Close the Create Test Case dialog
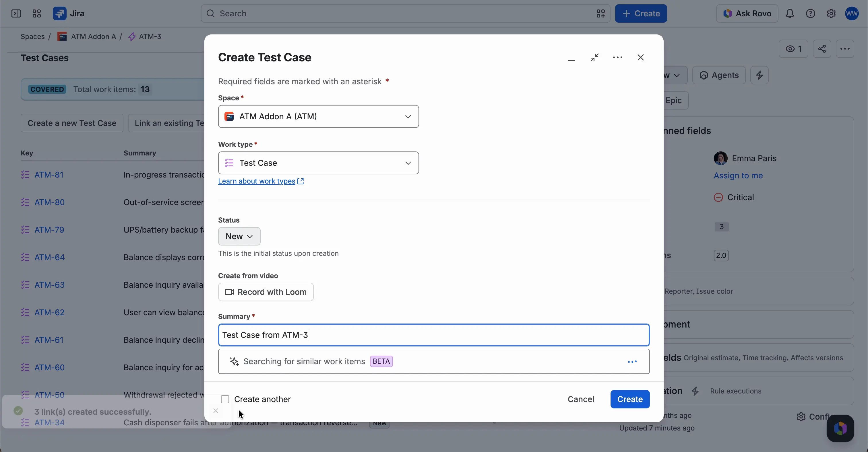868x452 pixels. click(x=640, y=58)
